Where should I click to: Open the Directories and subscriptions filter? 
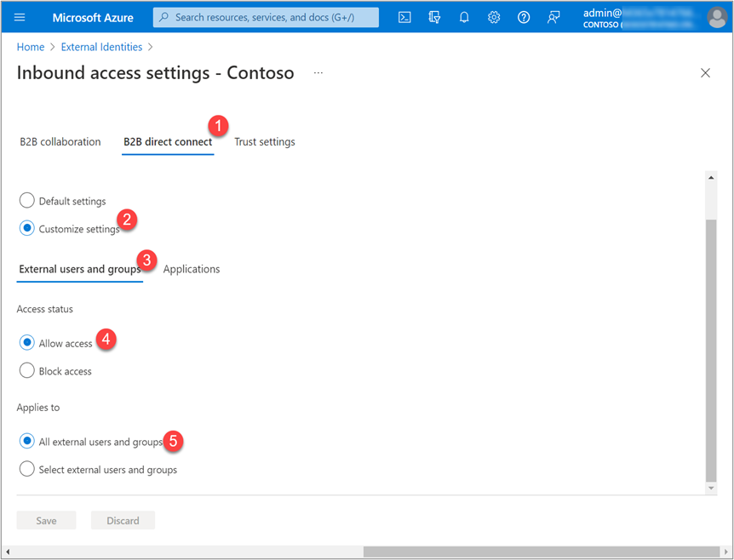pyautogui.click(x=435, y=17)
